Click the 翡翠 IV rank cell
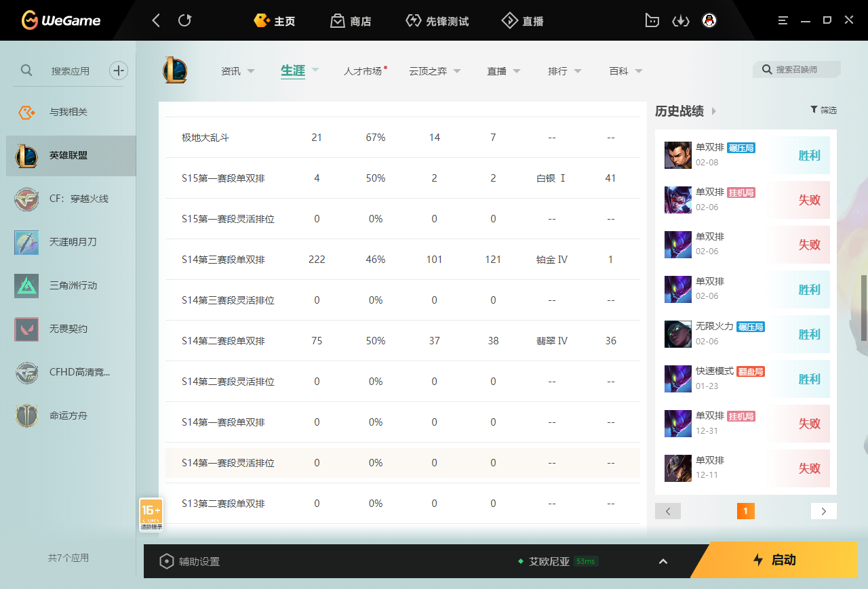This screenshot has width=868, height=589. point(552,341)
